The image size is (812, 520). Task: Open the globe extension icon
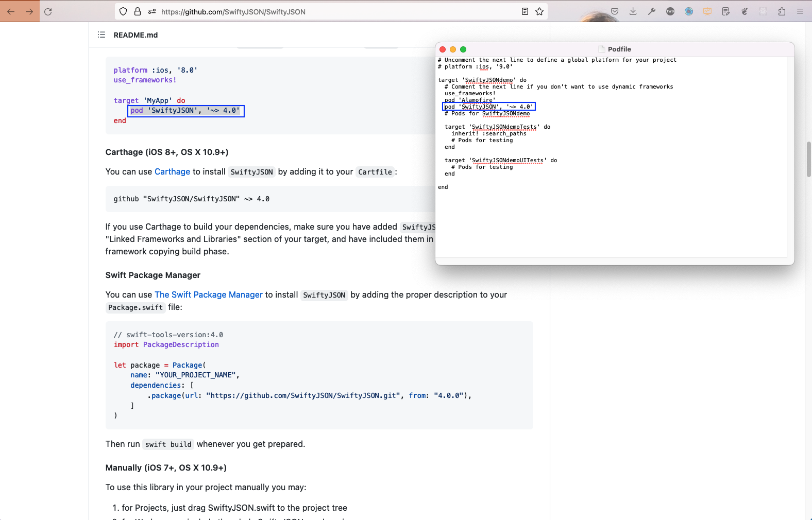[689, 11]
